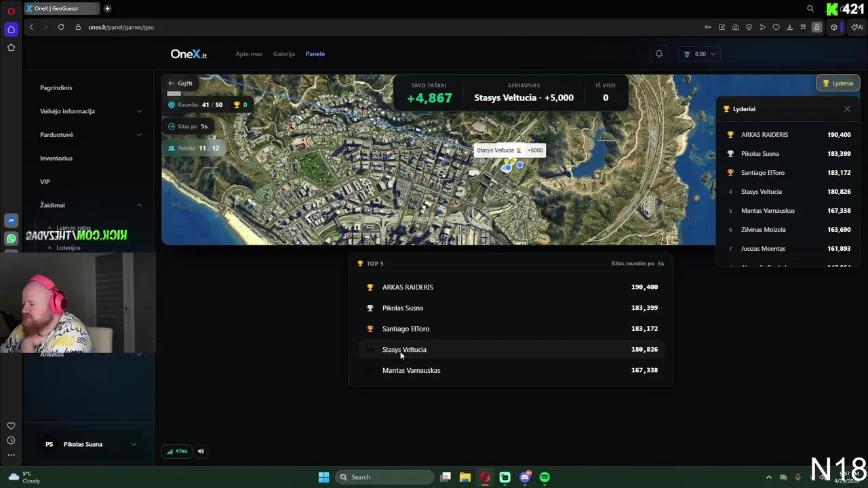
Task: Open Opera main menu logo
Action: 11,11
